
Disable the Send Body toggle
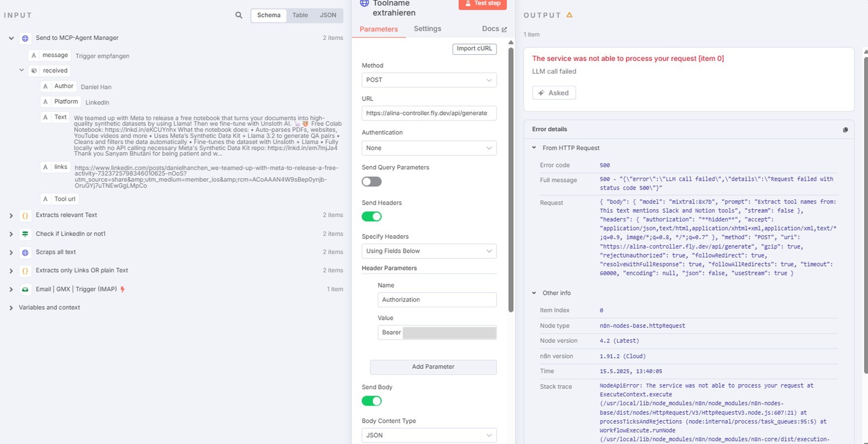point(372,401)
